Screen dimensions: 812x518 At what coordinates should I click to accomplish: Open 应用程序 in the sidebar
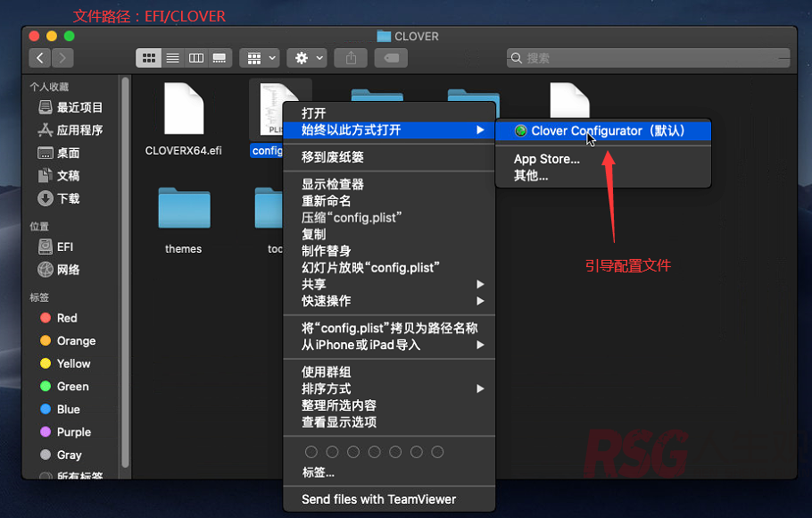pyautogui.click(x=71, y=130)
